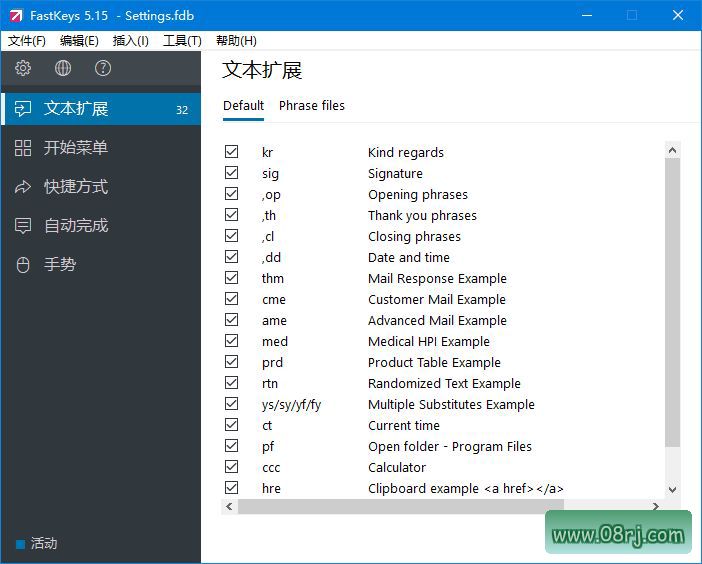Toggle the ,dd Date and time checkbox
702x564 pixels.
[x=231, y=257]
